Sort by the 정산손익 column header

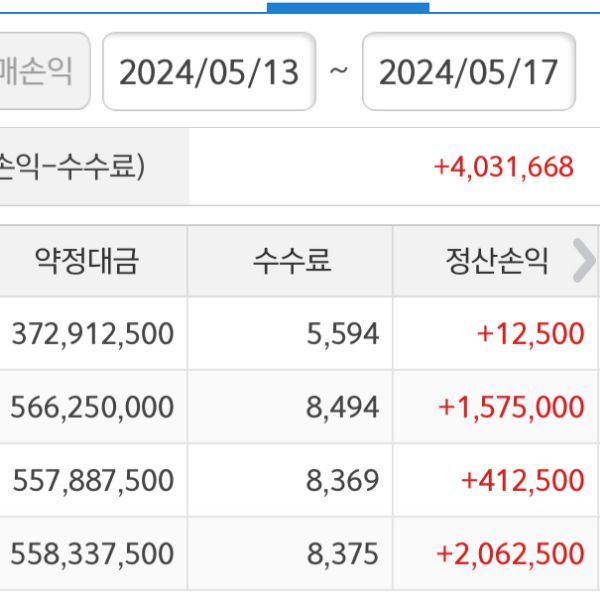pyautogui.click(x=496, y=262)
